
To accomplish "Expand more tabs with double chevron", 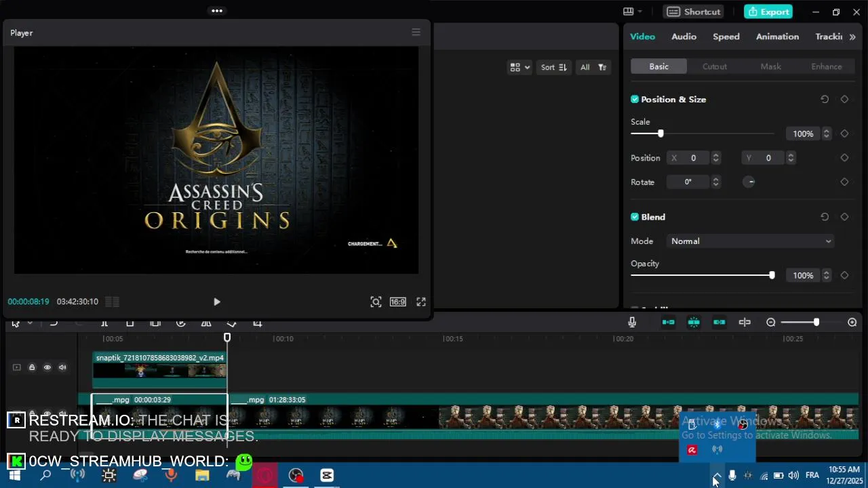I will [x=852, y=37].
